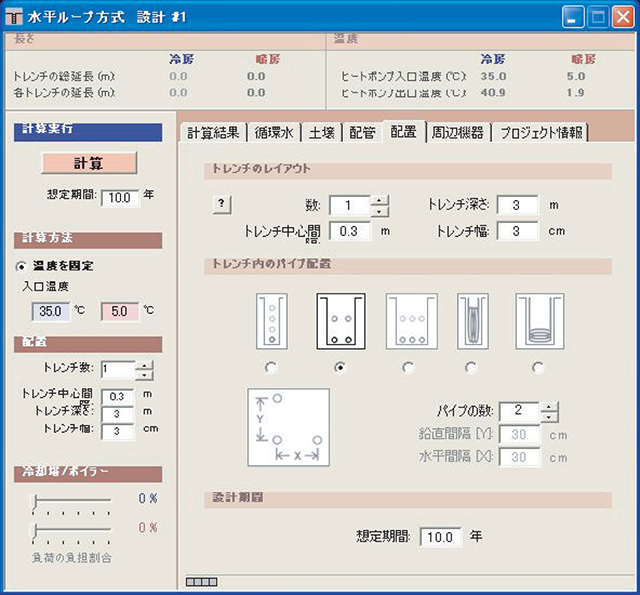Open the プロジェクト情報 tab
640x595 pixels.
pyautogui.click(x=541, y=133)
